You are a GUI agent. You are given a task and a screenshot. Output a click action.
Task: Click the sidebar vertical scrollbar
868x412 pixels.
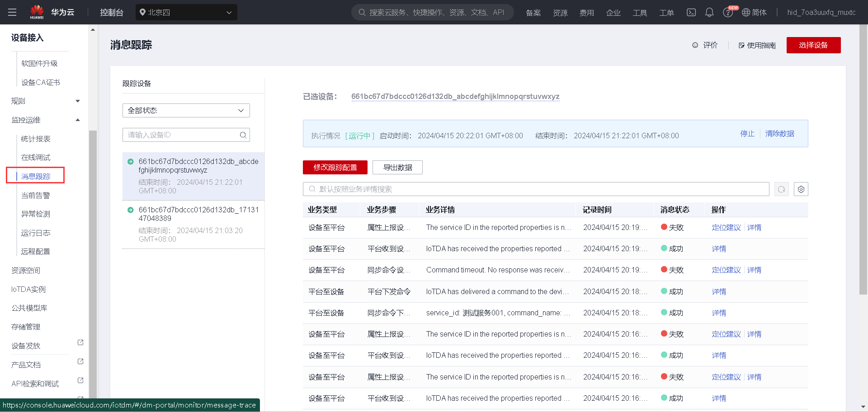pos(93,264)
